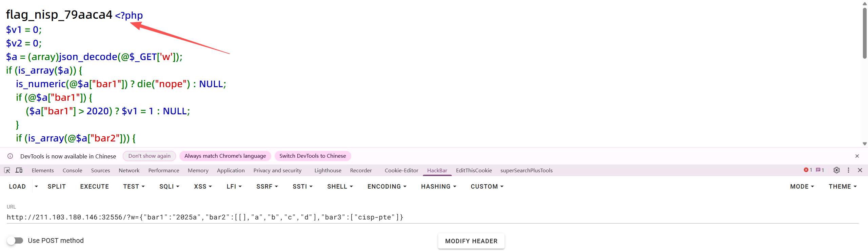Open the ENCODING dropdown in HackBar

387,187
